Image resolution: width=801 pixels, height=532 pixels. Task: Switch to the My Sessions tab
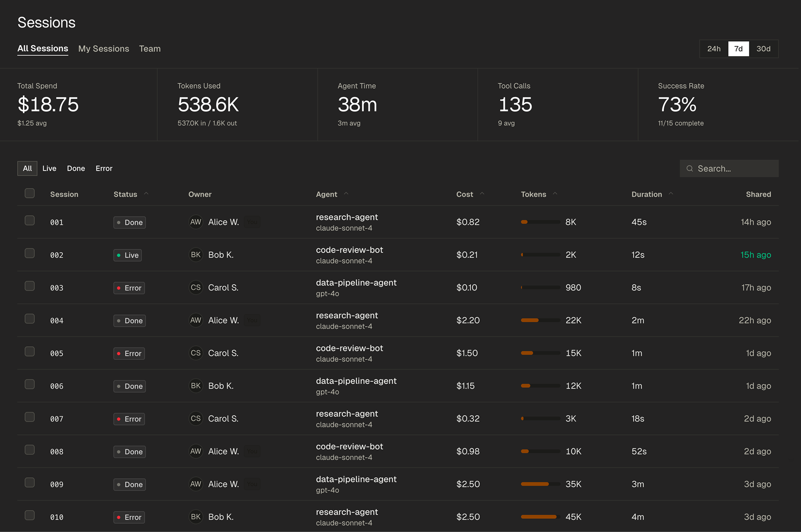click(104, 49)
